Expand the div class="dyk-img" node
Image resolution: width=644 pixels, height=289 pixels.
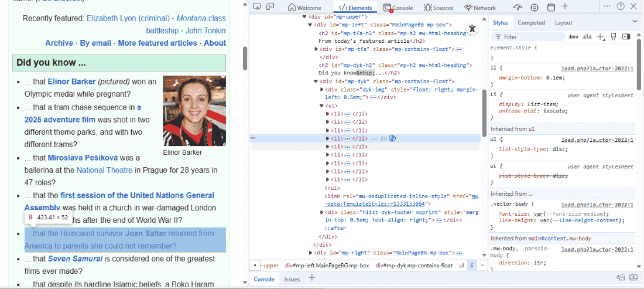[321, 89]
